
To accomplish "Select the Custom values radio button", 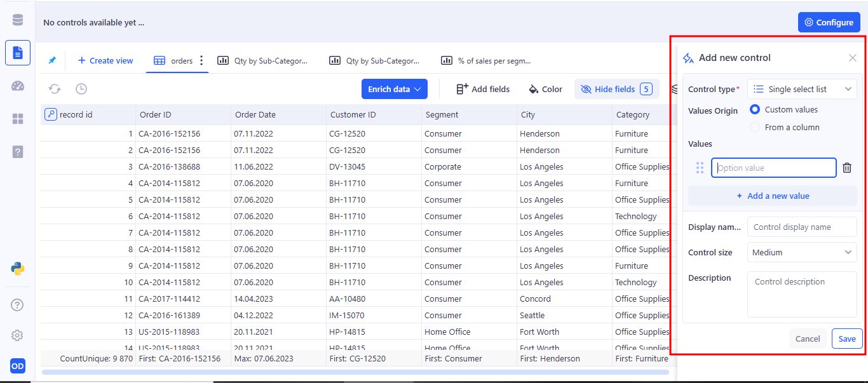I will pos(755,109).
